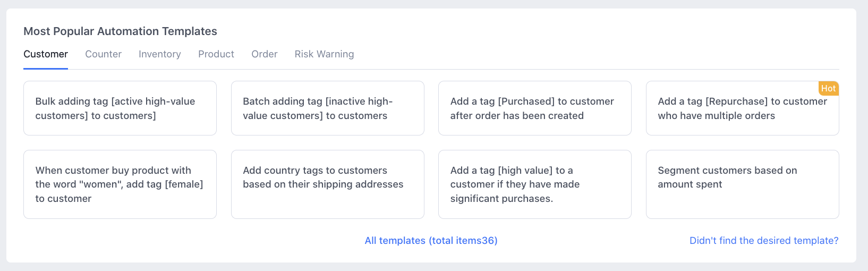Show the Risk Warning tab

coord(324,54)
